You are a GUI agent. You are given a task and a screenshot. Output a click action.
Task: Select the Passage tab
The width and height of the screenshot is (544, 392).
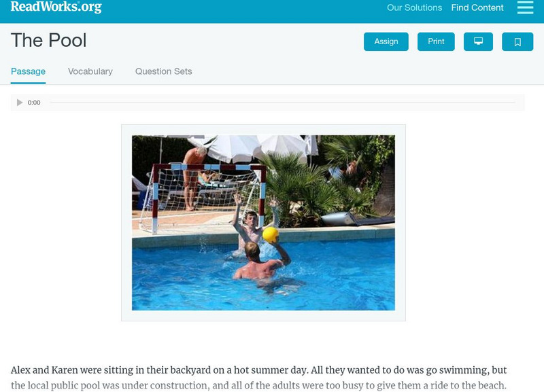(28, 71)
